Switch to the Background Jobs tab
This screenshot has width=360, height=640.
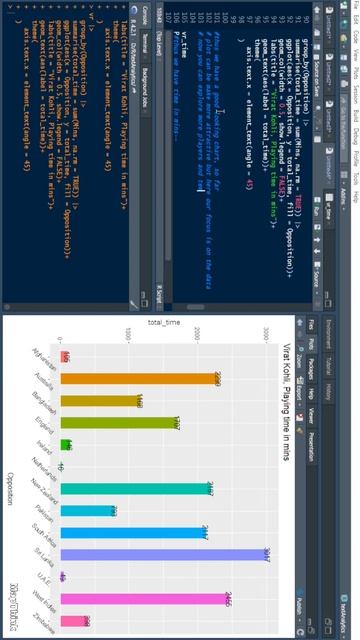[146, 89]
